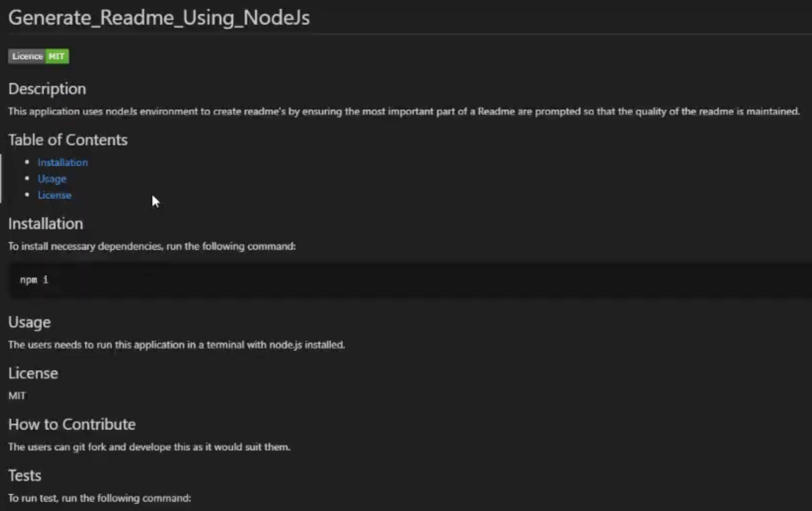The height and width of the screenshot is (511, 812).
Task: Click the green MIT part of the badge
Action: (x=57, y=57)
